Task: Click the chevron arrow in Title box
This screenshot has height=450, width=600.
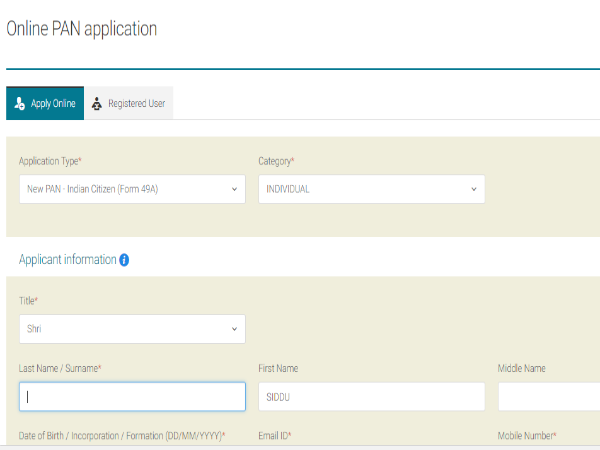Action: pos(234,328)
